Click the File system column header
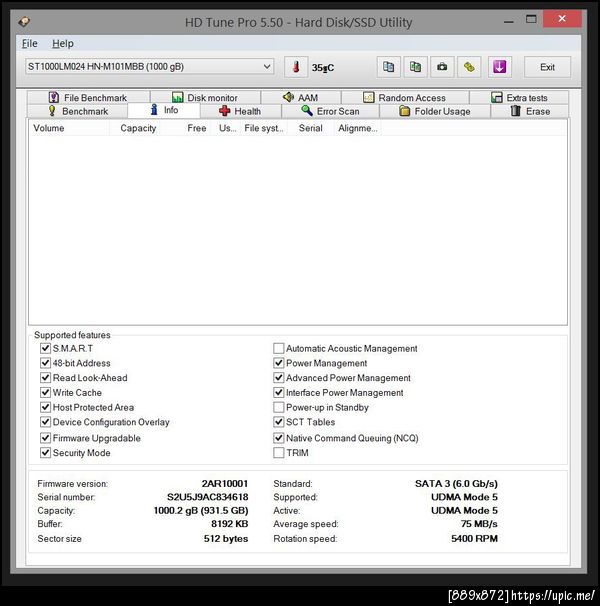Screen dimensions: 600x606 [x=264, y=128]
